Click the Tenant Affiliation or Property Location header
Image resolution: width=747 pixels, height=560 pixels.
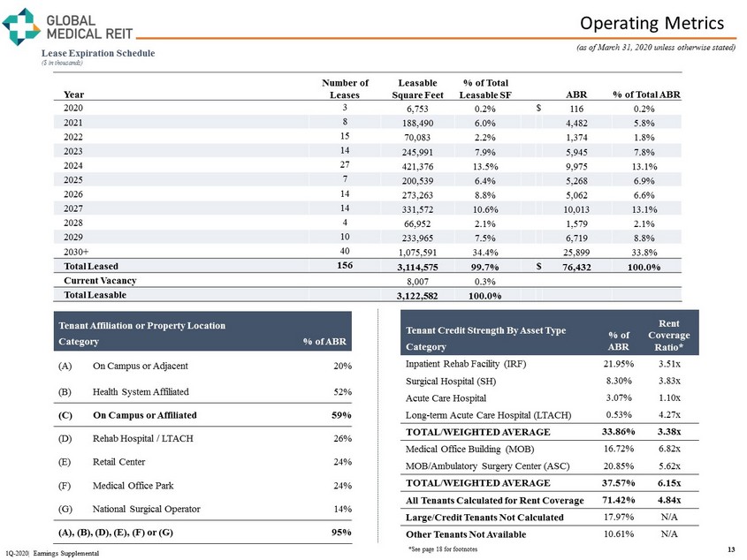point(141,325)
